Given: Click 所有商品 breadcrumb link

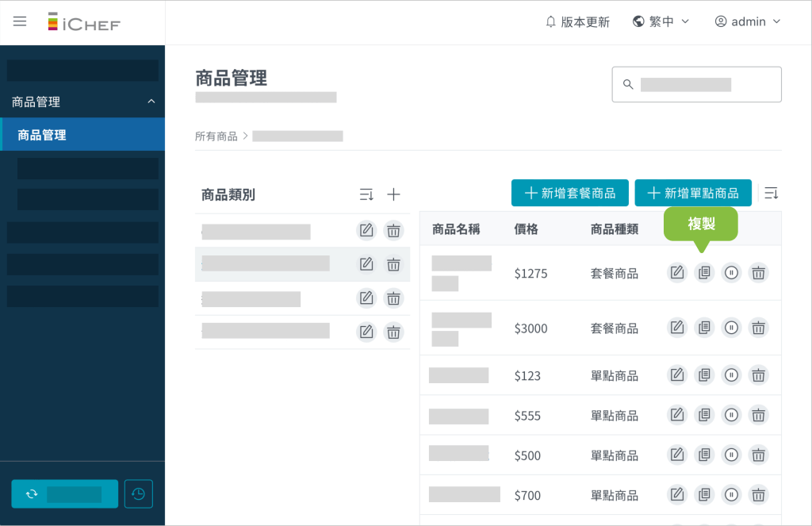Looking at the screenshot, I should coord(216,136).
